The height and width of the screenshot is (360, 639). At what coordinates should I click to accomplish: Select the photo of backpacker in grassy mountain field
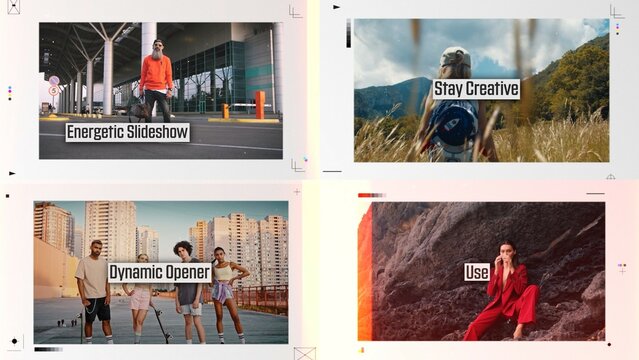481,90
